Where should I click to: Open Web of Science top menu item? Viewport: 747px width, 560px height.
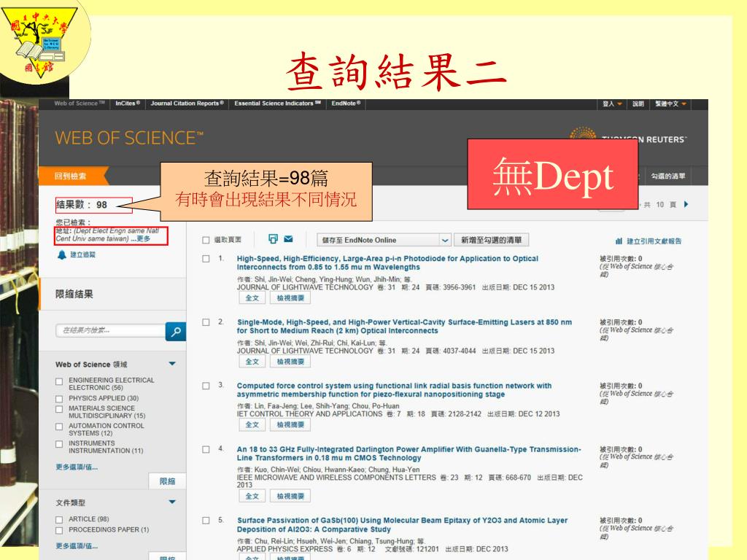(x=79, y=104)
